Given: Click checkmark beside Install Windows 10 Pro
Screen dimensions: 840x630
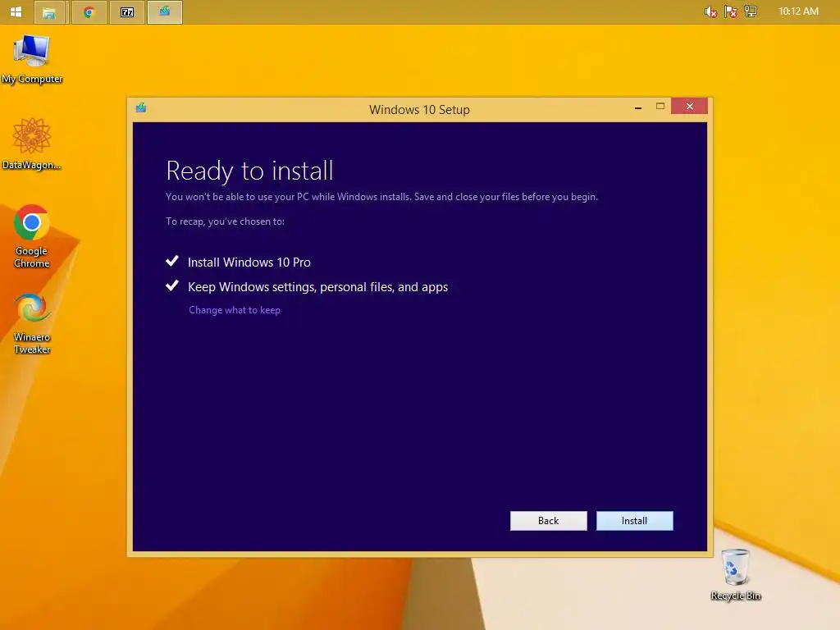Looking at the screenshot, I should click(172, 261).
